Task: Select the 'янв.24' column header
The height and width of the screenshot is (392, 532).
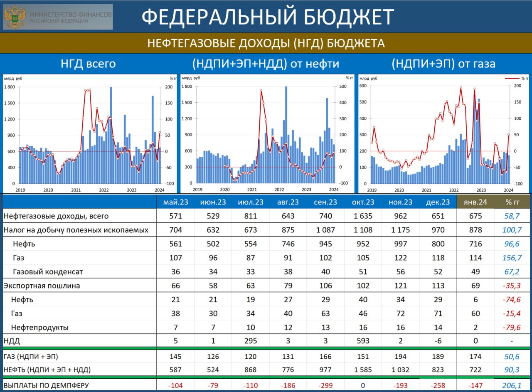Action: (475, 202)
